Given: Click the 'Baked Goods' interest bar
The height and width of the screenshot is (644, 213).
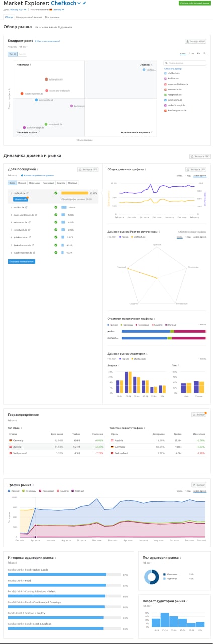Looking at the screenshot, I should pyautogui.click(x=64, y=574).
